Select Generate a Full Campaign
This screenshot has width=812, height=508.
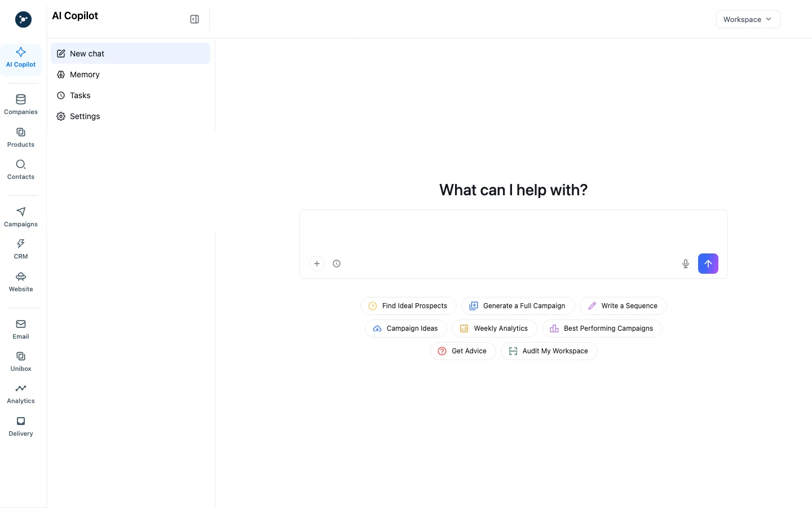518,306
